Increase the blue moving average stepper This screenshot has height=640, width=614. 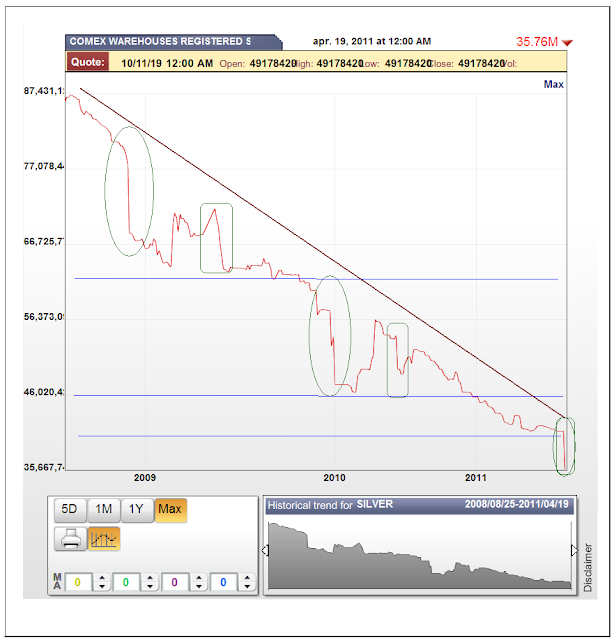247,578
